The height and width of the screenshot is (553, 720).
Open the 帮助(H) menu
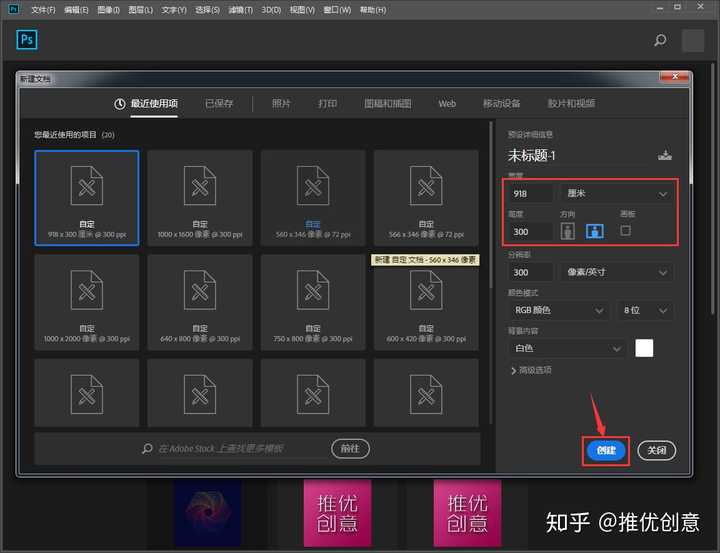(x=373, y=10)
